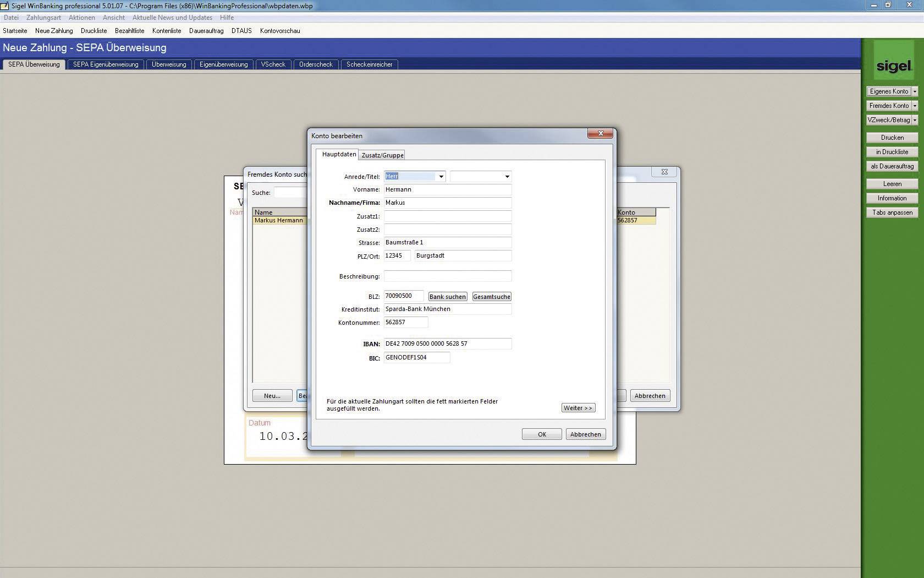The image size is (924, 578).
Task: Open the Druckliste toolbar item
Action: pos(94,31)
